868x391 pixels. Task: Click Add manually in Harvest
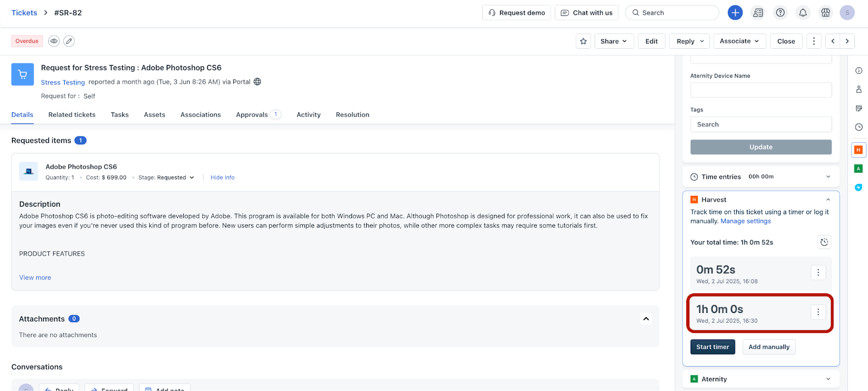tap(769, 347)
